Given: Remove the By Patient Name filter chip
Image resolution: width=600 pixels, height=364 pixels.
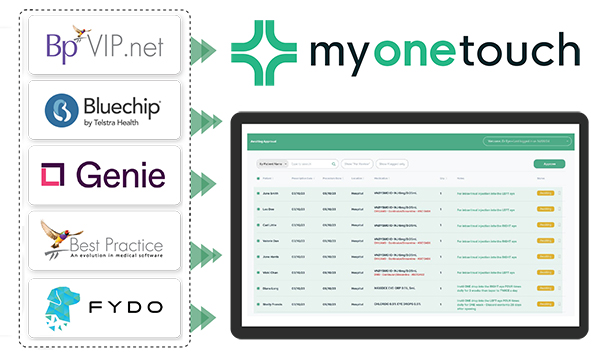Looking at the screenshot, I should tap(285, 164).
